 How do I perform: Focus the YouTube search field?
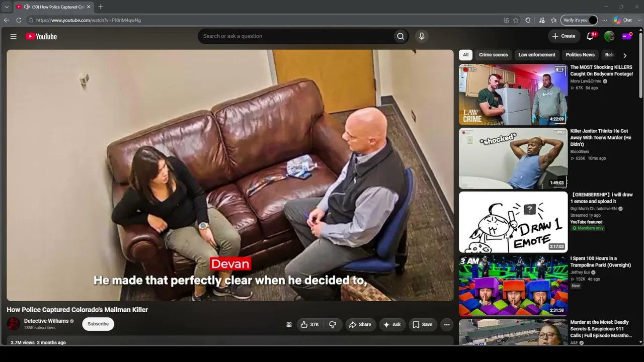(295, 36)
